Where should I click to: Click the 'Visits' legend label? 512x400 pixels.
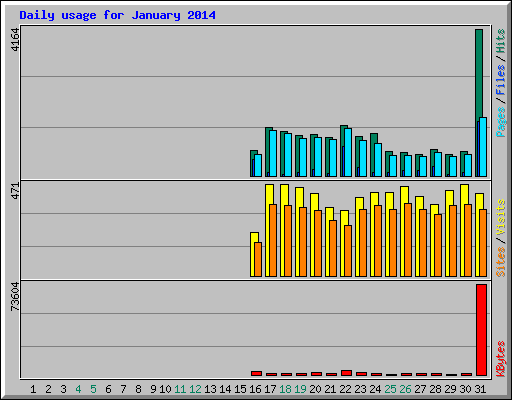500,217
